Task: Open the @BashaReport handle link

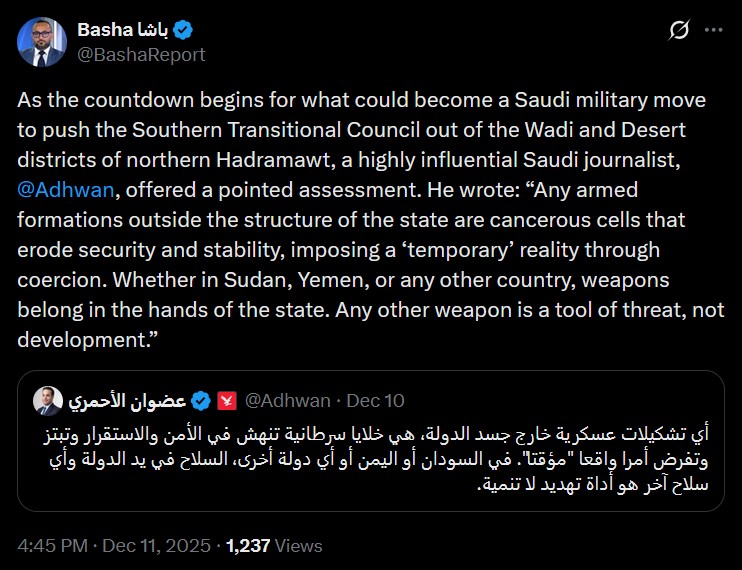Action: 141,55
